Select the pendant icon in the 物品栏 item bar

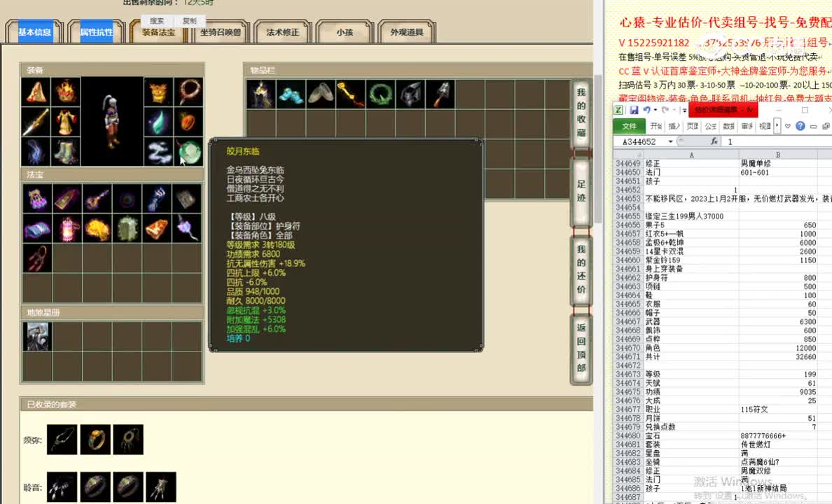[259, 94]
